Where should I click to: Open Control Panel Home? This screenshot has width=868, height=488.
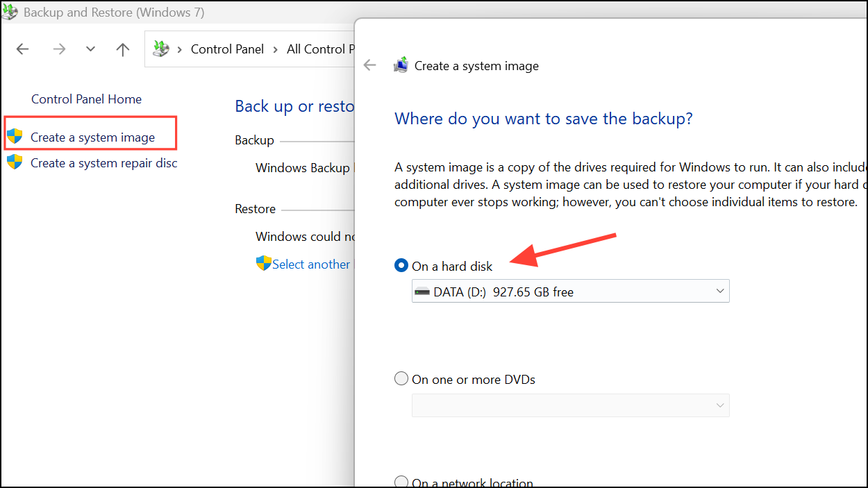click(x=86, y=99)
